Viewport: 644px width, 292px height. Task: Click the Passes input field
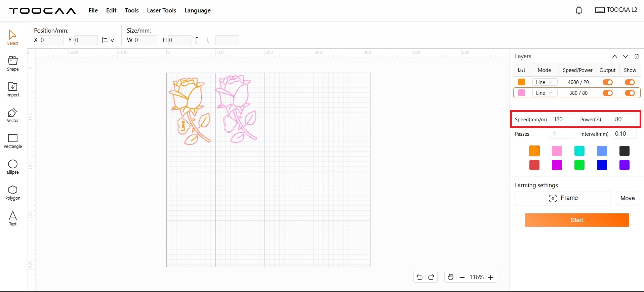[x=562, y=134]
